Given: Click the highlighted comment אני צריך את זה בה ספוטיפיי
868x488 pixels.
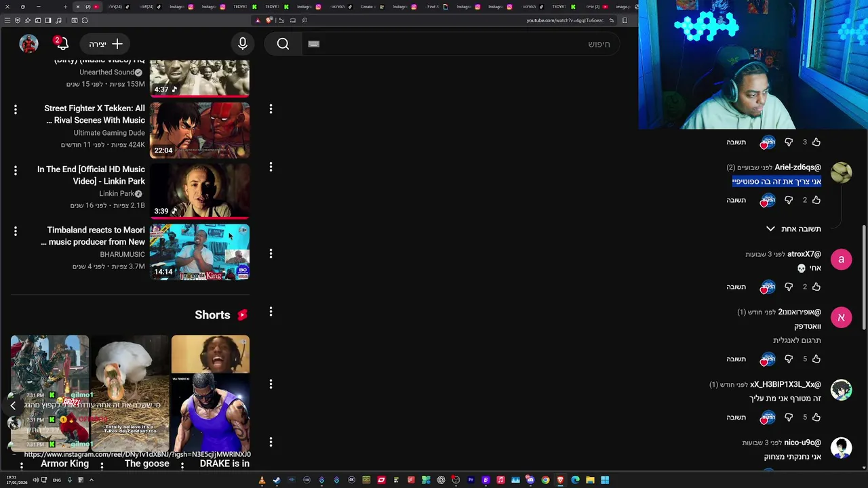Looking at the screenshot, I should coord(776,182).
